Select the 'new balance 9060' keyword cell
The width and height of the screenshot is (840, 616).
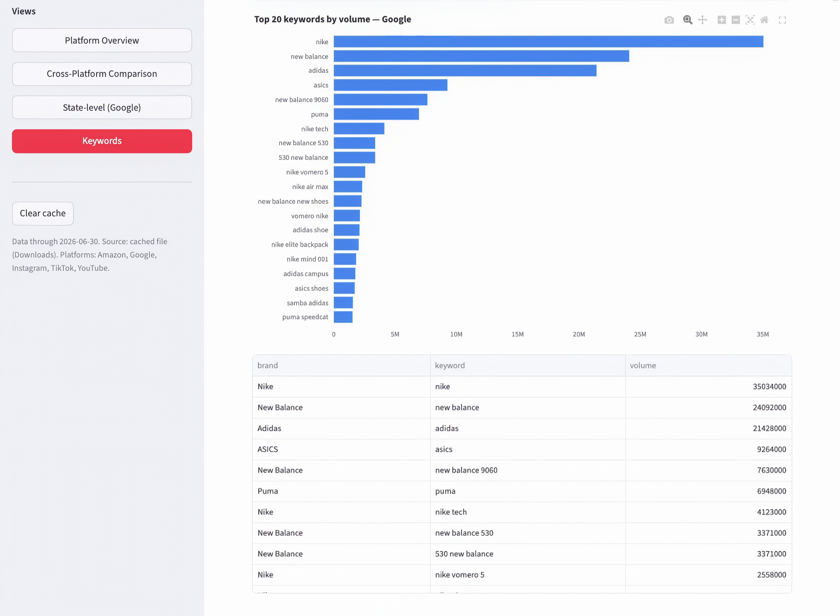pos(528,470)
